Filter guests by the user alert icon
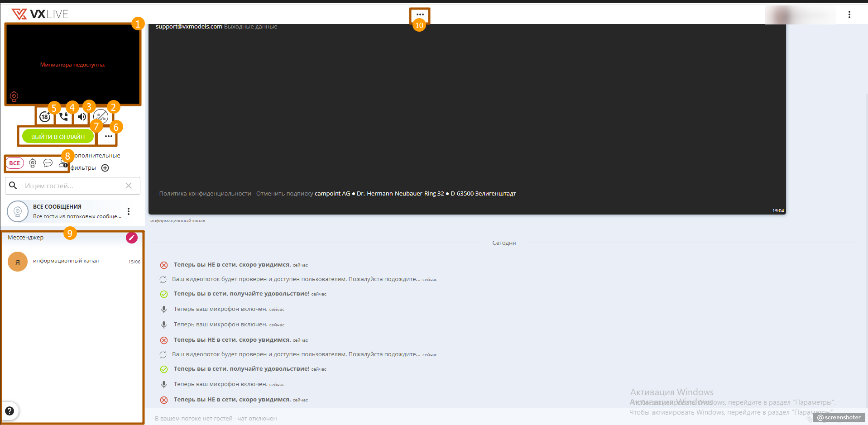This screenshot has height=425, width=868. click(x=63, y=163)
